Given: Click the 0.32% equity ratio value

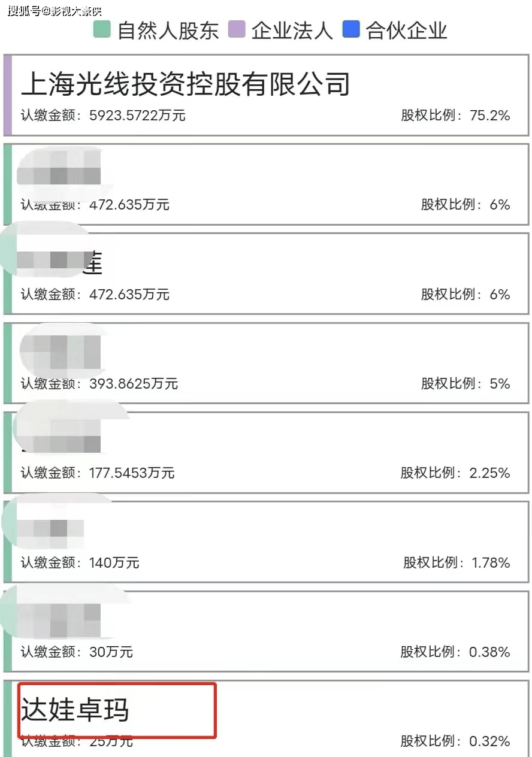Looking at the screenshot, I should click(490, 741).
